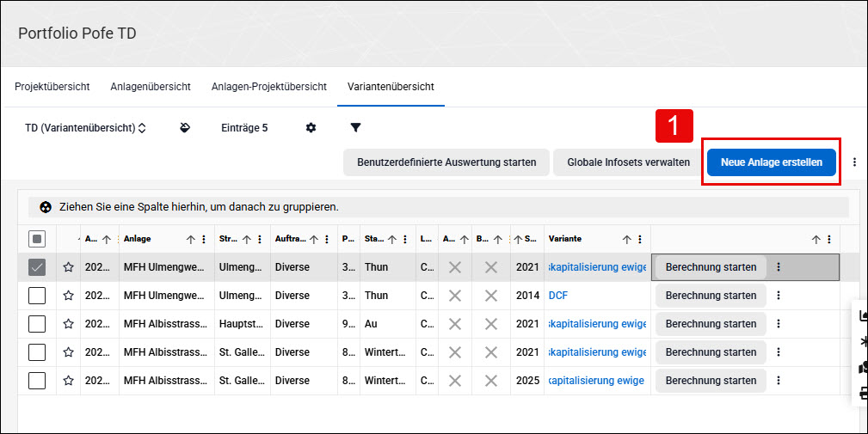
Task: Open Auftraggeber column options menu
Action: (x=327, y=240)
